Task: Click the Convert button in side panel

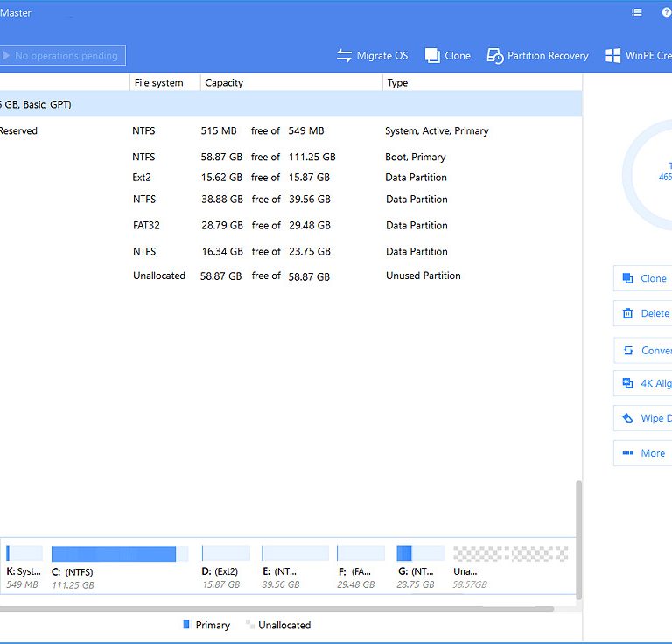Action: click(x=643, y=351)
